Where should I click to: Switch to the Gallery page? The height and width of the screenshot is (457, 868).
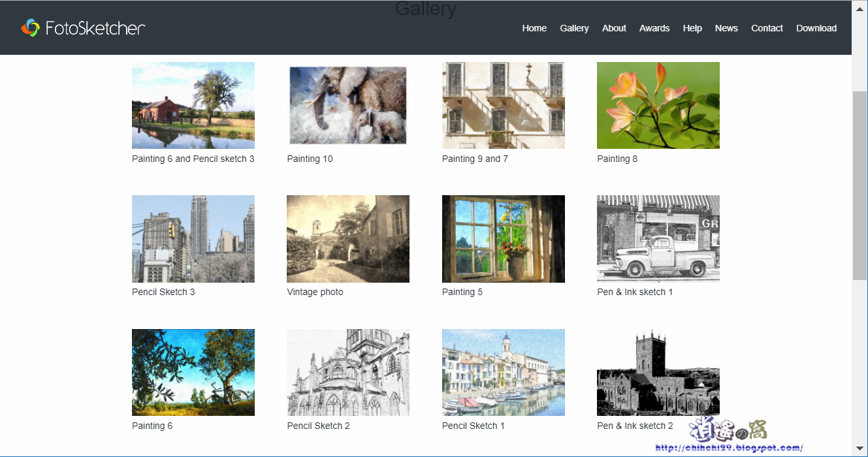(x=574, y=28)
